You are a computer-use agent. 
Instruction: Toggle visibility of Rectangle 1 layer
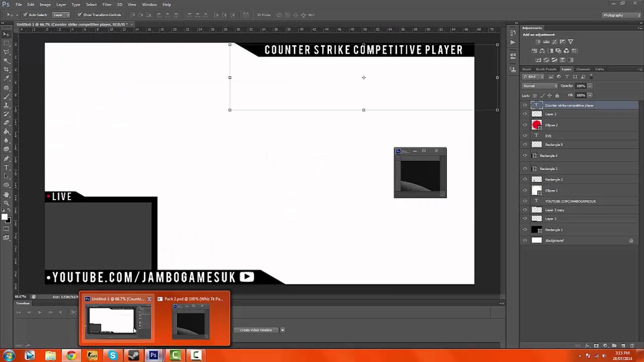[525, 230]
